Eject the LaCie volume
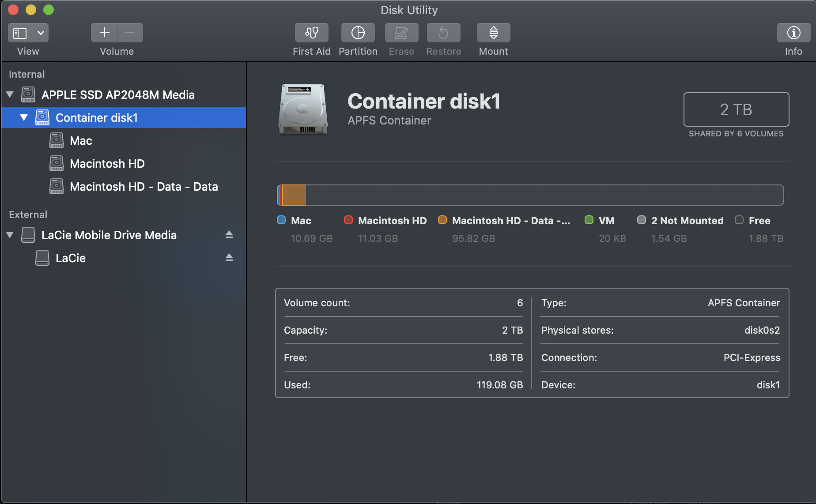This screenshot has width=816, height=504. pyautogui.click(x=229, y=258)
